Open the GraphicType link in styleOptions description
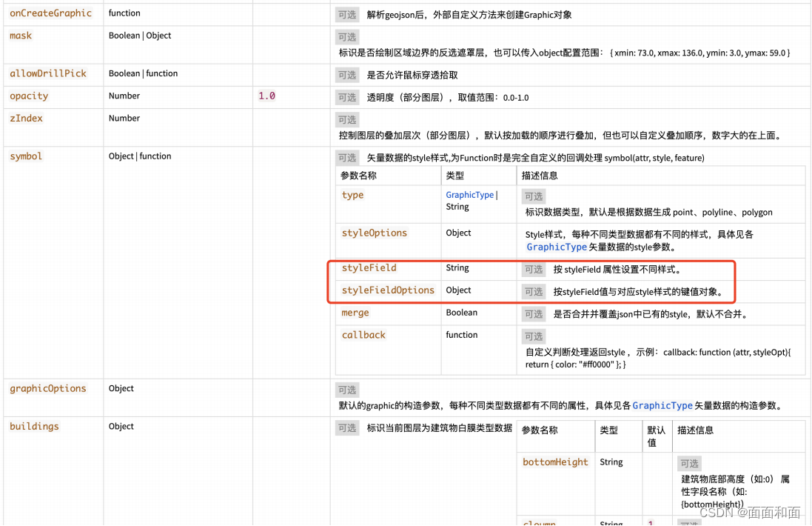The width and height of the screenshot is (812, 526). coord(556,247)
